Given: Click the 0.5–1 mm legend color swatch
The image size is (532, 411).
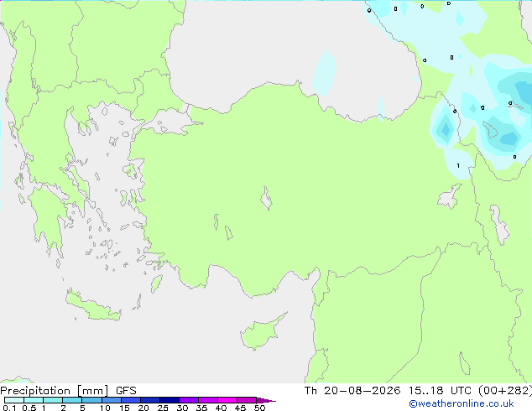Looking at the screenshot, I should (x=34, y=400).
